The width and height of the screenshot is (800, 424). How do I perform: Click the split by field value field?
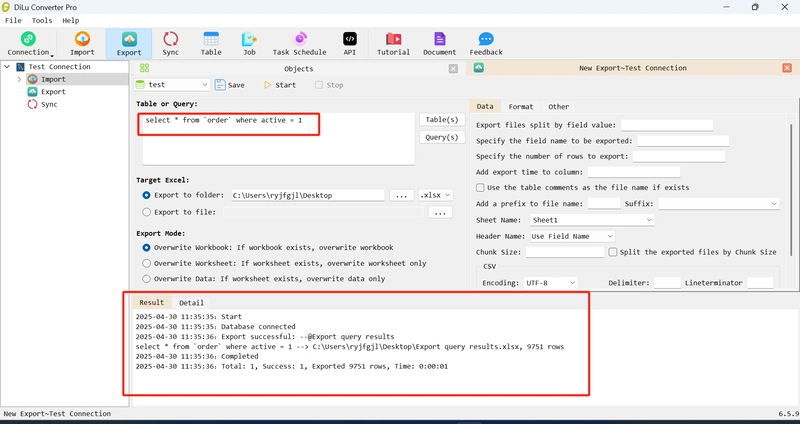pyautogui.click(x=666, y=125)
